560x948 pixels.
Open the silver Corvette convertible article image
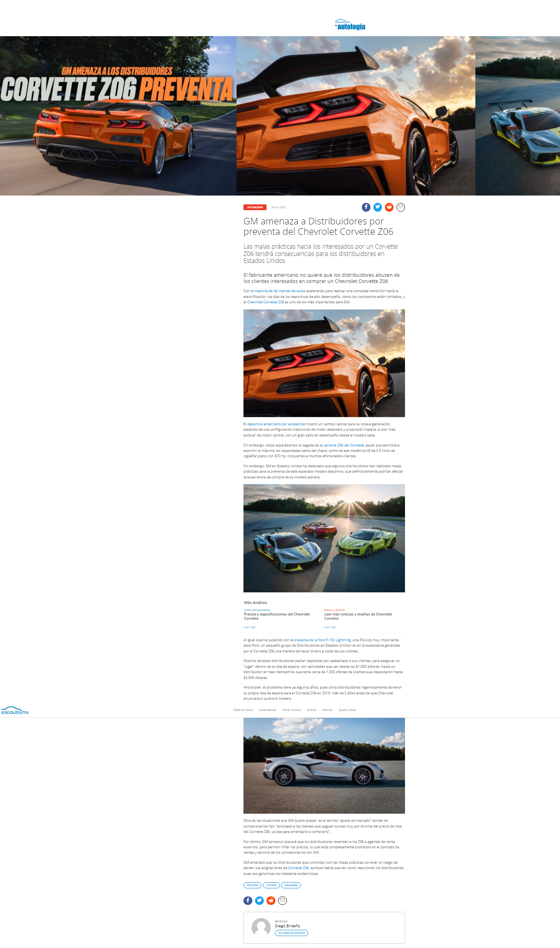(x=324, y=766)
